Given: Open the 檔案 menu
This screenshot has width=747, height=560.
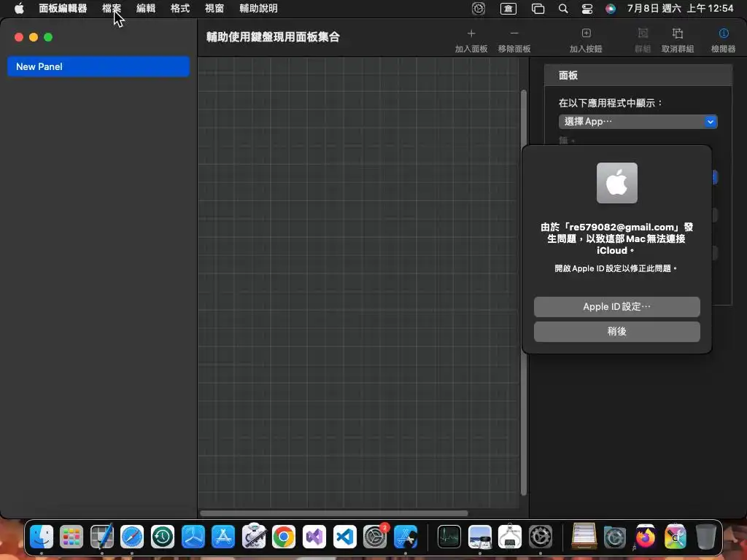Looking at the screenshot, I should 112,9.
